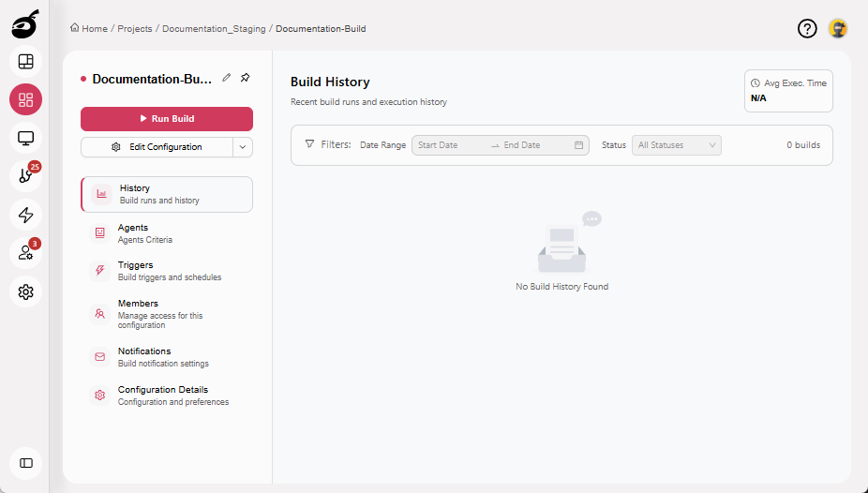
Task: Open Members access management
Action: [x=167, y=314]
